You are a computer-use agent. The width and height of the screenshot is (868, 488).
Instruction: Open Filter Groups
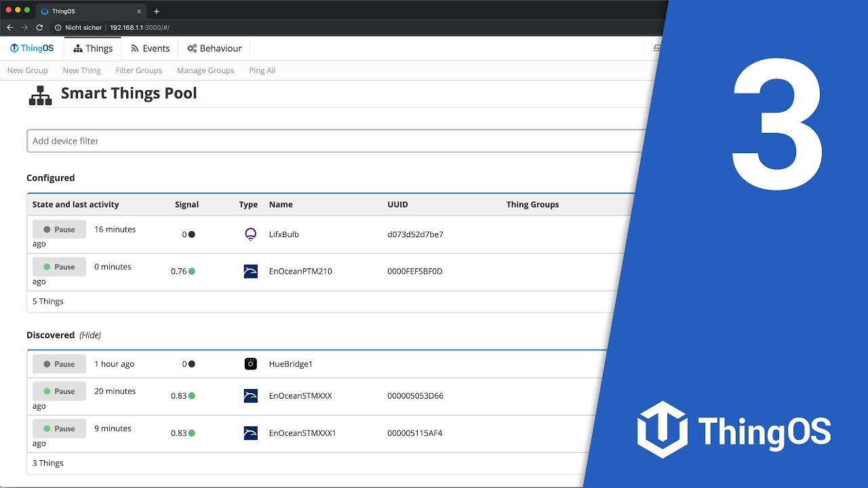pyautogui.click(x=138, y=70)
